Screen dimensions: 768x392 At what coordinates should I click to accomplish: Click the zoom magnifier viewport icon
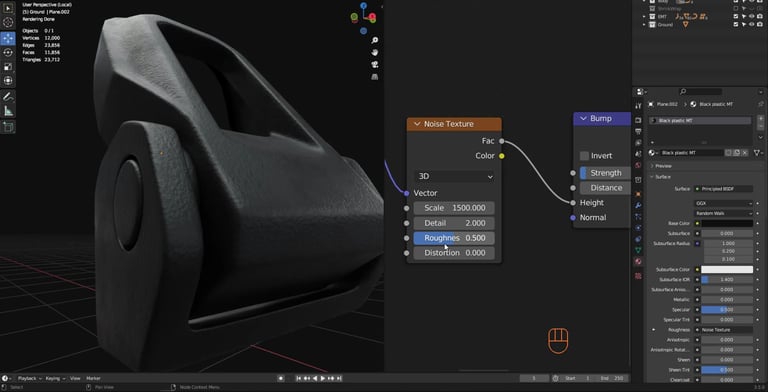pos(375,40)
